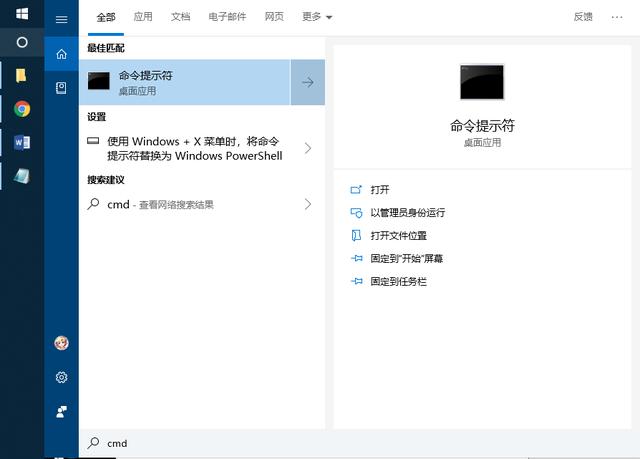Open the three-dot options menu
The width and height of the screenshot is (640, 459).
(x=617, y=17)
